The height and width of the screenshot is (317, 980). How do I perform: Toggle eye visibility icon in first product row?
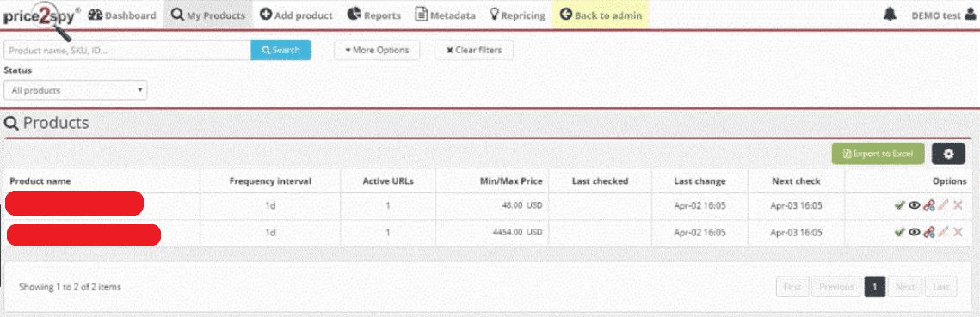(x=914, y=205)
